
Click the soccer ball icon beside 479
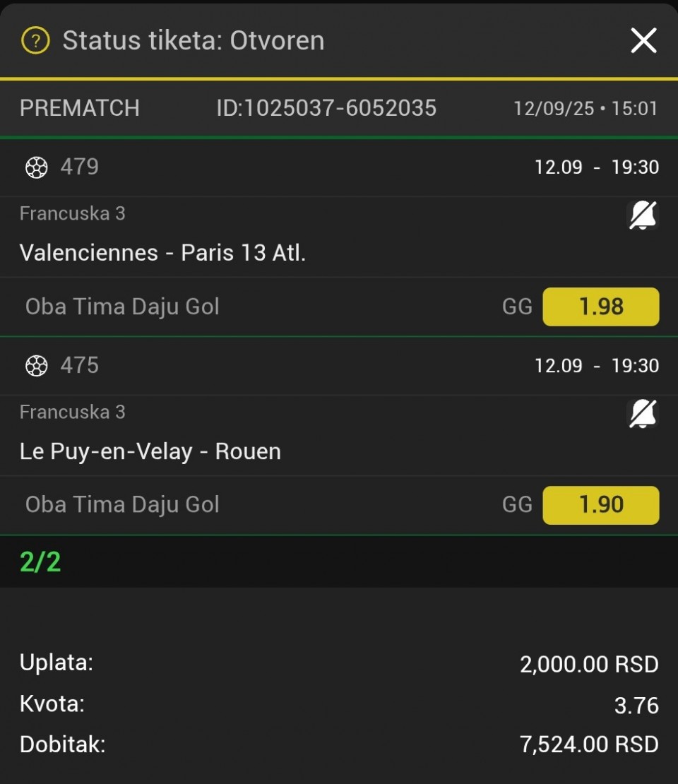click(x=37, y=167)
